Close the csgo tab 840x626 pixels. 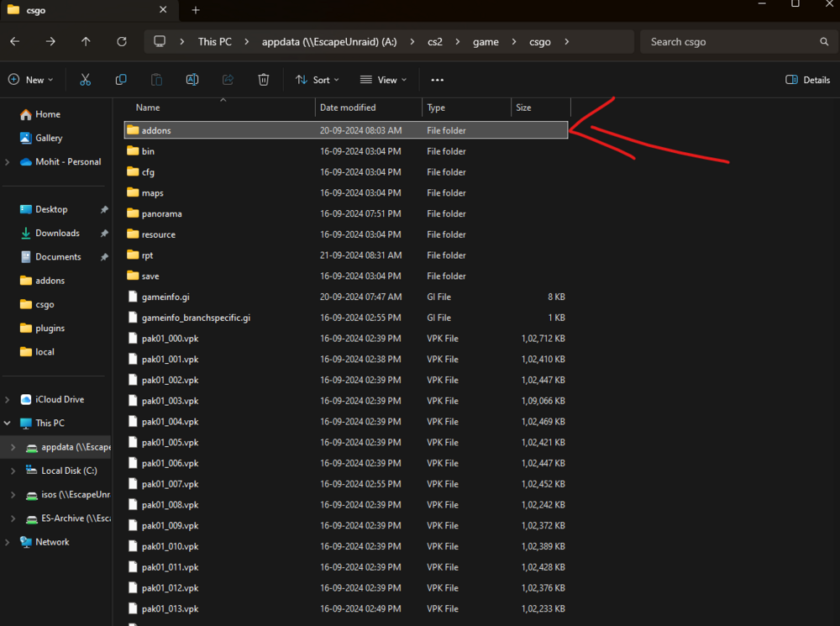pos(163,9)
